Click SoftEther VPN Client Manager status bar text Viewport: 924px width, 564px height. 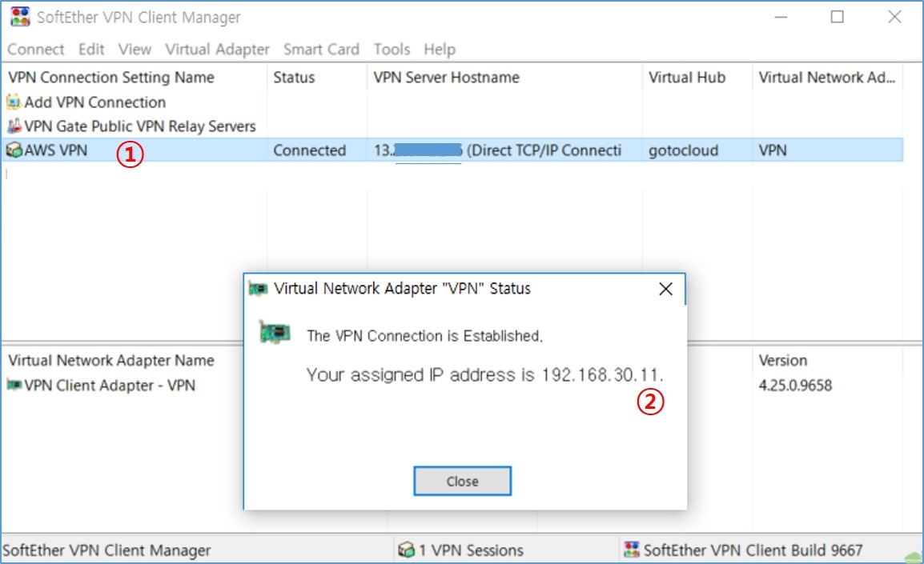pyautogui.click(x=106, y=550)
